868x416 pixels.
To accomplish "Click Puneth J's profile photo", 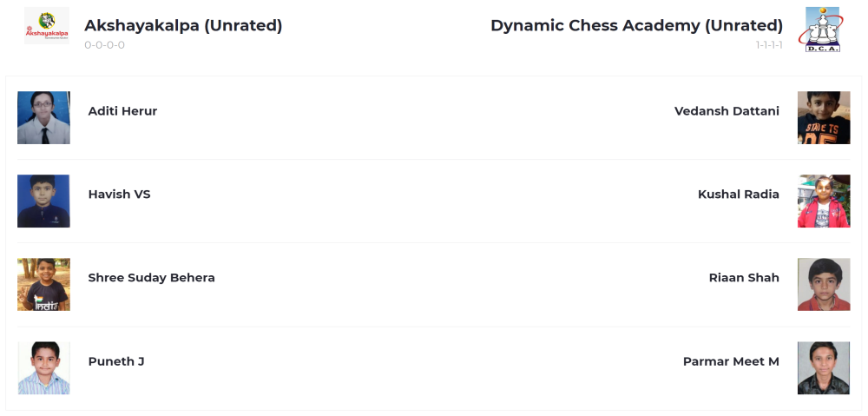I will coord(43,367).
